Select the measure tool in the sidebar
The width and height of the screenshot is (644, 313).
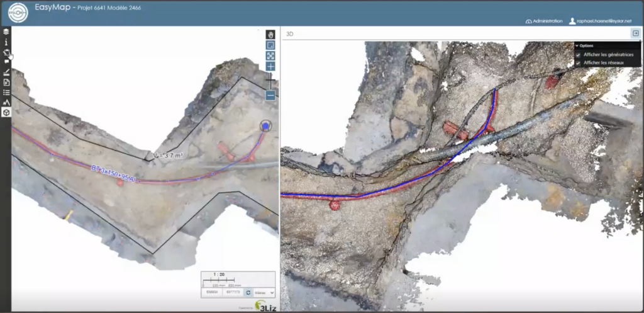coord(6,72)
